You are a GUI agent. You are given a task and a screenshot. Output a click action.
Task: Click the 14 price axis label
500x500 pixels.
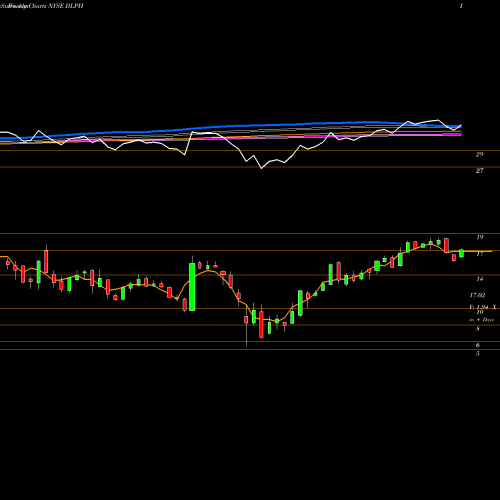(479, 279)
